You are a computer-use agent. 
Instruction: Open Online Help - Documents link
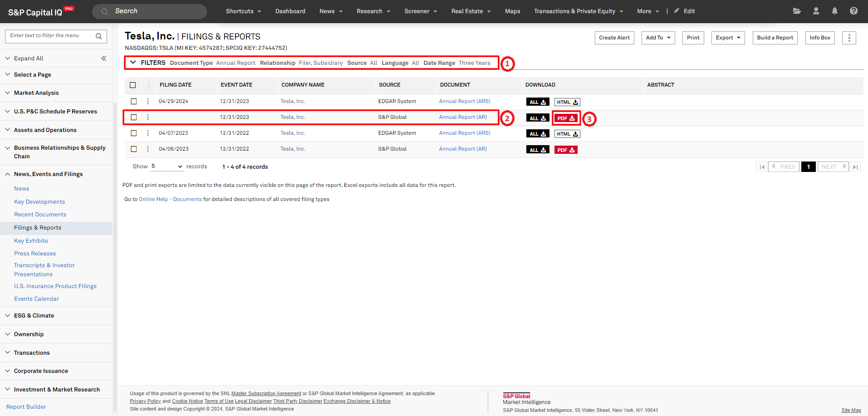point(170,199)
